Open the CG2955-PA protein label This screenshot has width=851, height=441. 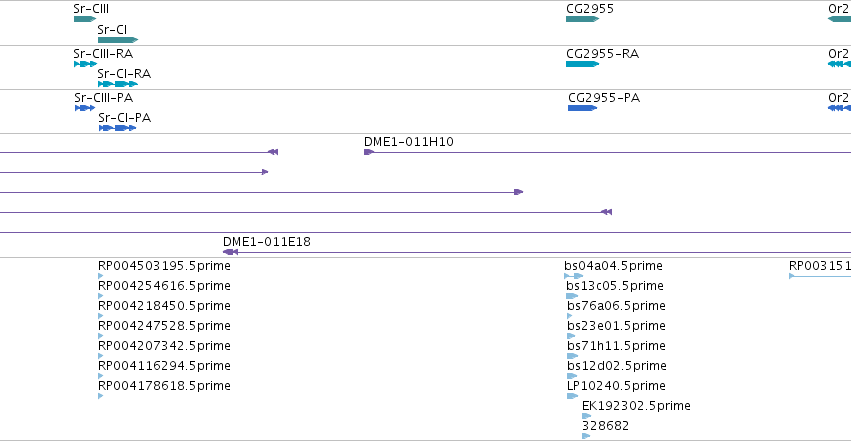(x=604, y=98)
